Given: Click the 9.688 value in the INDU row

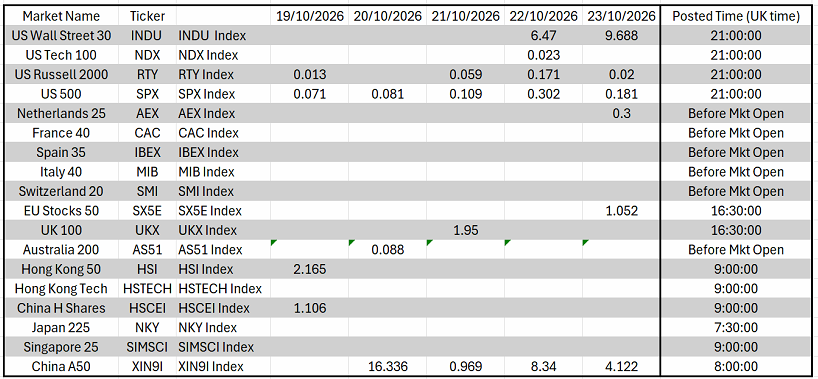Looking at the screenshot, I should (x=621, y=35).
